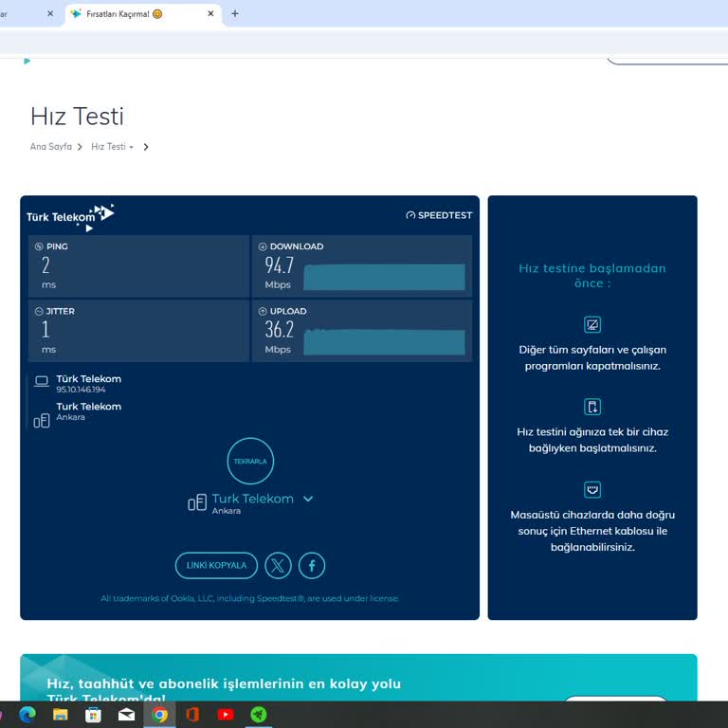Click the Upload arrow icon

click(x=263, y=312)
